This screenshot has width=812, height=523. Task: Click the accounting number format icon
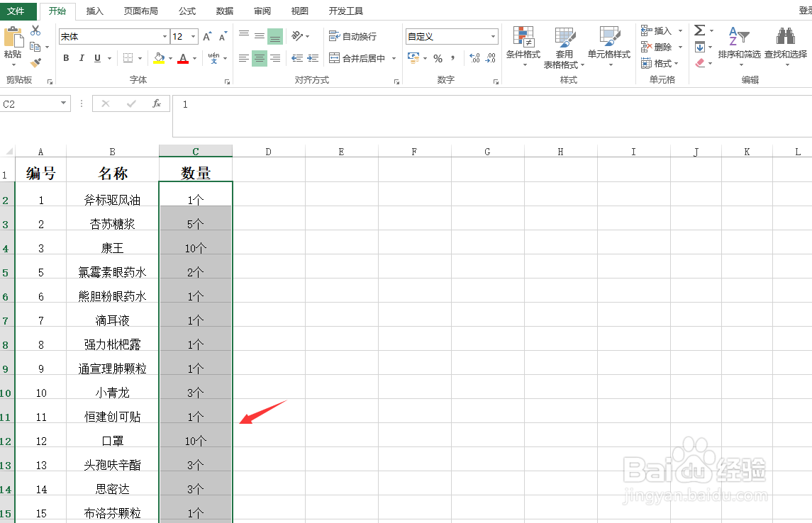[413, 58]
